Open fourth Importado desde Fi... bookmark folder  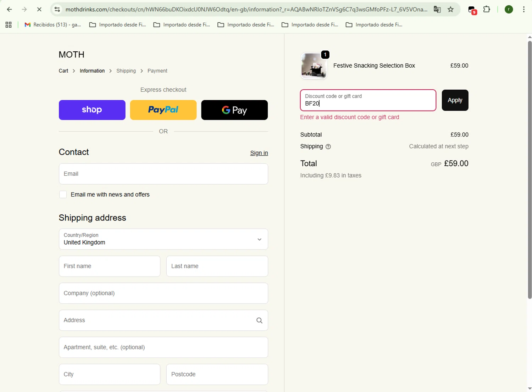click(x=310, y=25)
